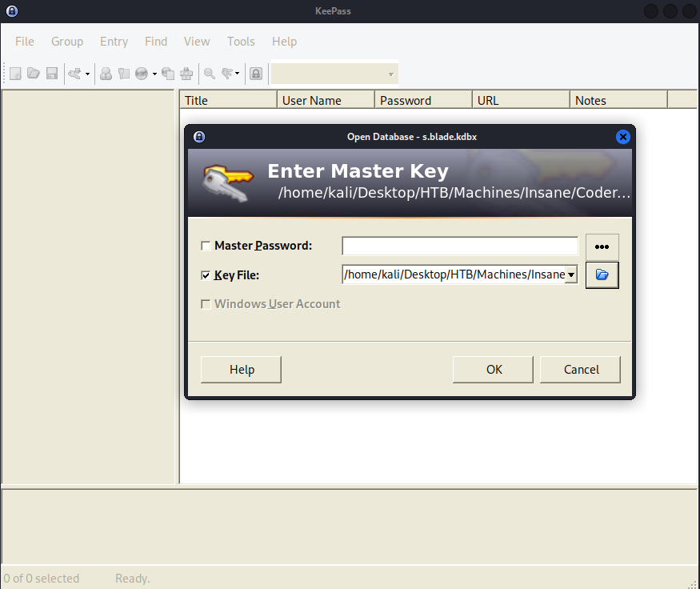Click the Find toolbar magnifier icon

(x=209, y=73)
